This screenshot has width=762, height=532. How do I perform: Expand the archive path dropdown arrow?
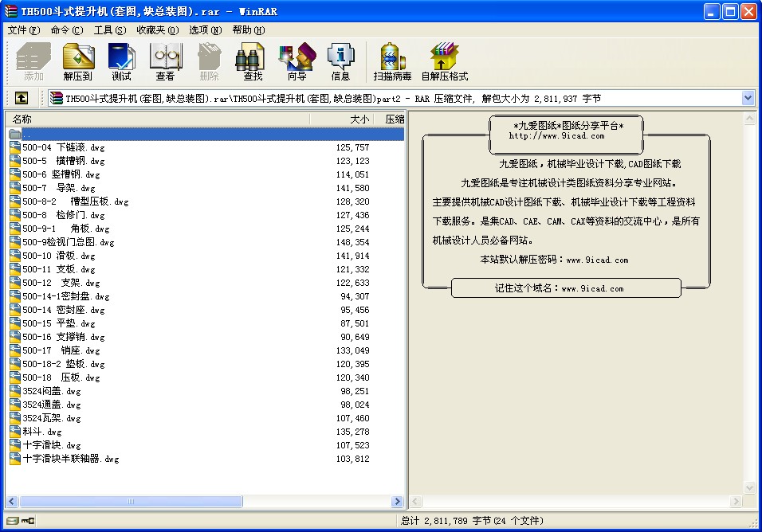748,98
